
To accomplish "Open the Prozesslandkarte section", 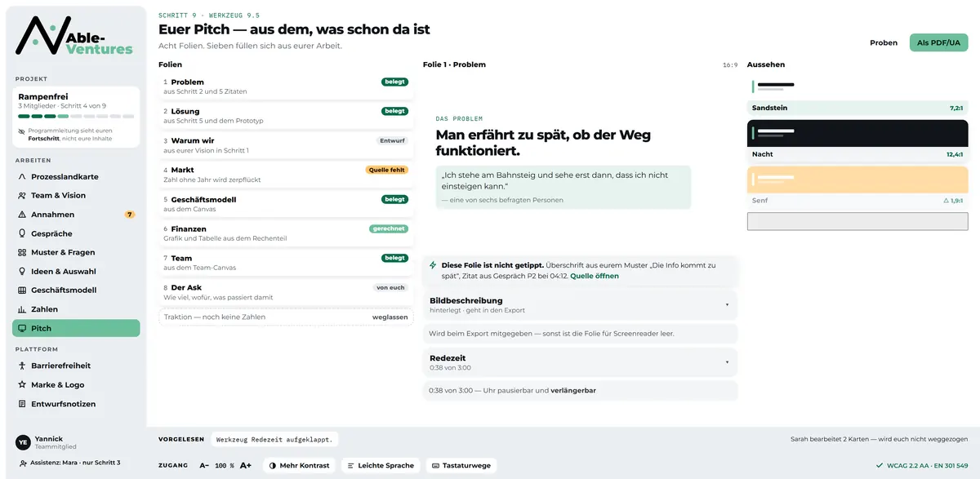I will pos(76,176).
